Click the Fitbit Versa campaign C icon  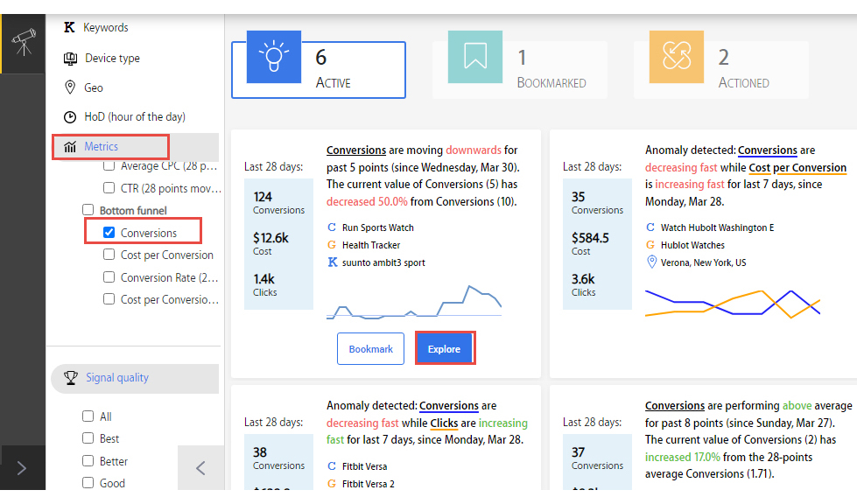pyautogui.click(x=331, y=466)
